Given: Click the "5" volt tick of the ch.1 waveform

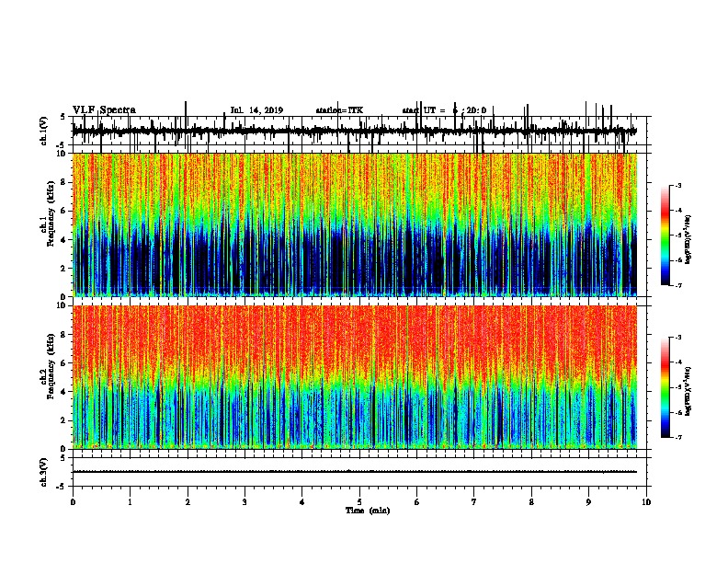Looking at the screenshot, I should 63,117.
